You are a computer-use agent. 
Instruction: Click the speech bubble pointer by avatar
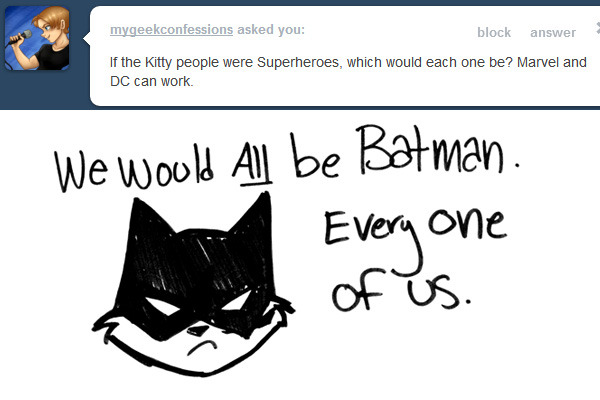(x=86, y=38)
